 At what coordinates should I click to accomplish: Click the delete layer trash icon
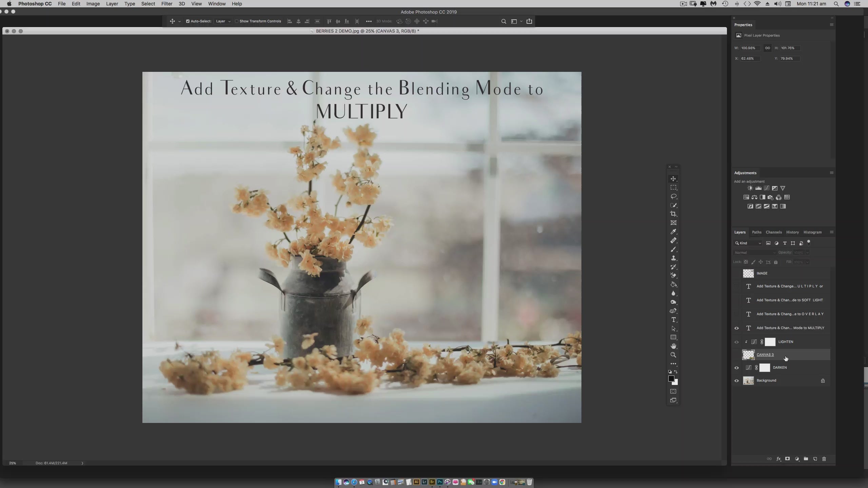(824, 459)
